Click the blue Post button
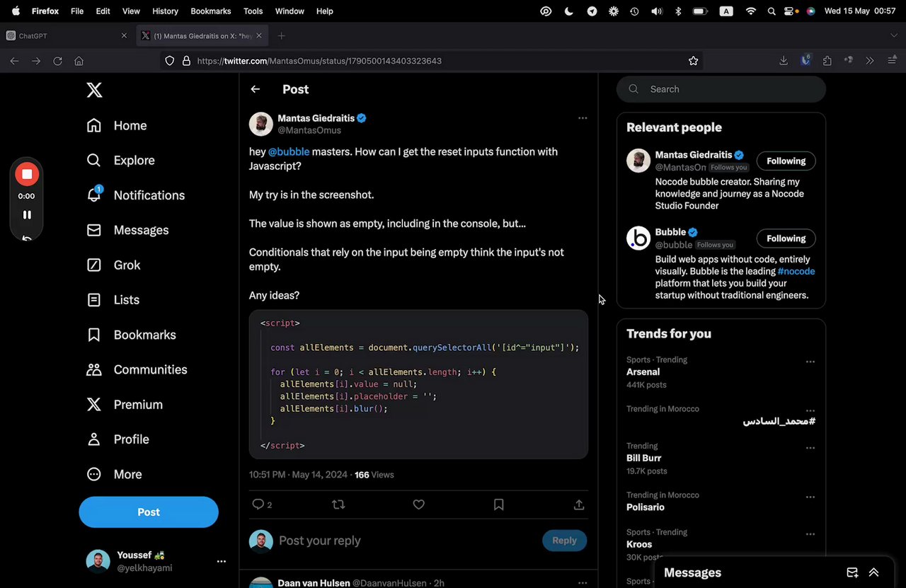 pyautogui.click(x=149, y=512)
